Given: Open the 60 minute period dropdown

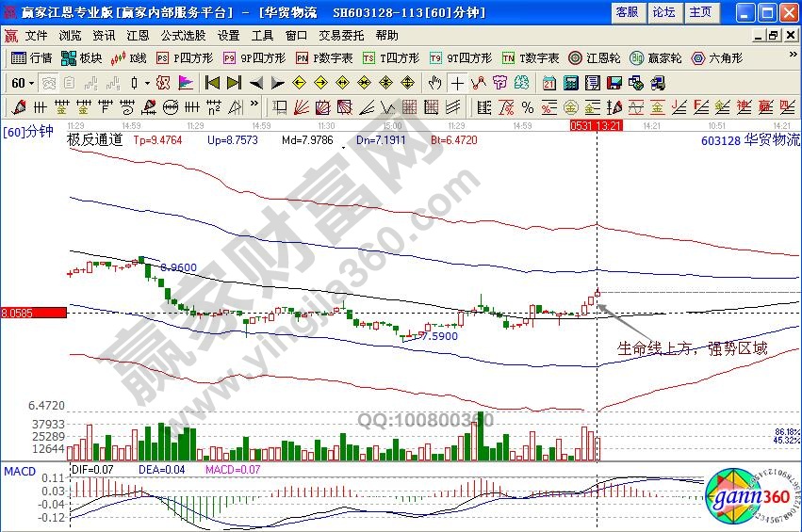Looking at the screenshot, I should point(24,83).
